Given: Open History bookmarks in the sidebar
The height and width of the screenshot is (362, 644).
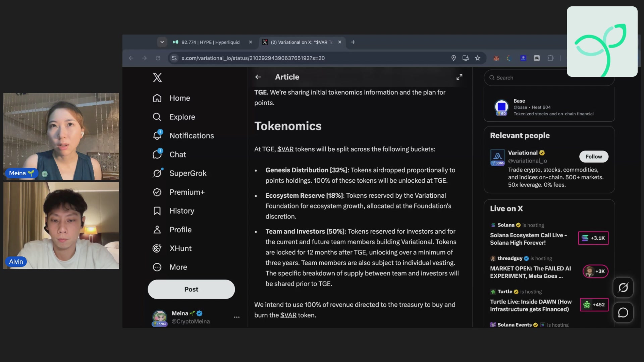Looking at the screenshot, I should pos(173,211).
